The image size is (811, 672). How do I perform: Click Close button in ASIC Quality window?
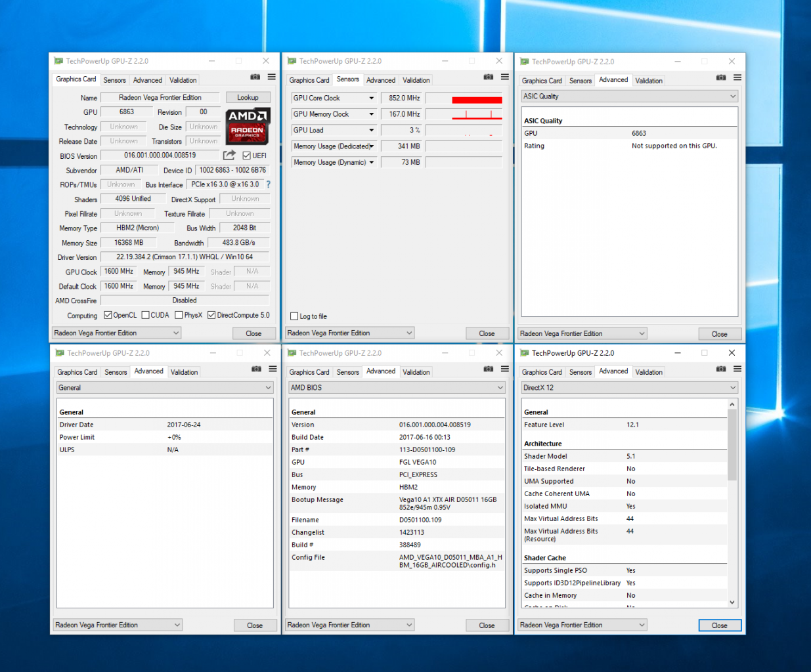pyautogui.click(x=720, y=334)
